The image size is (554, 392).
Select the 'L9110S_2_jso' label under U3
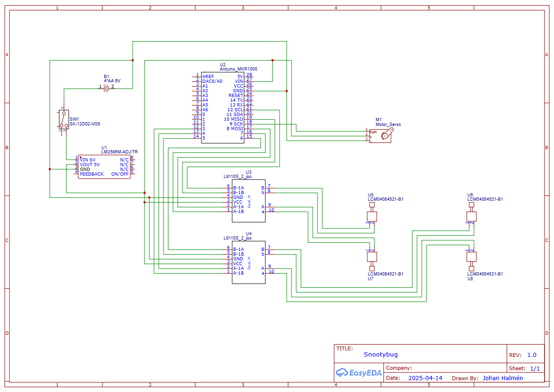click(237, 177)
